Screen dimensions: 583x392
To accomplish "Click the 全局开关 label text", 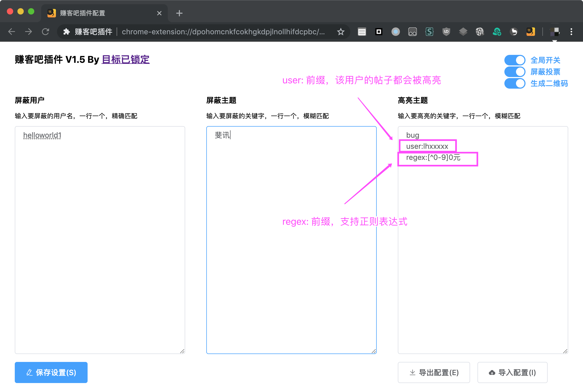I will point(545,60).
